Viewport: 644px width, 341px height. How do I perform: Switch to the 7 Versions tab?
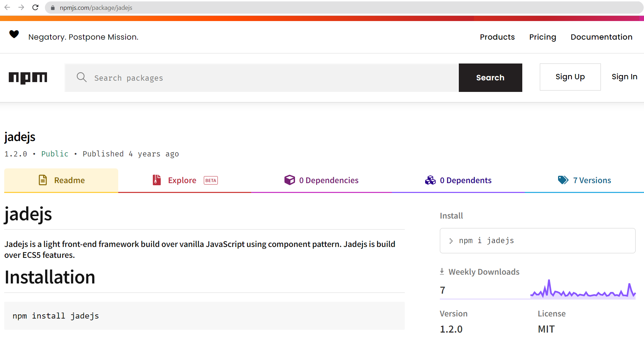(x=592, y=180)
